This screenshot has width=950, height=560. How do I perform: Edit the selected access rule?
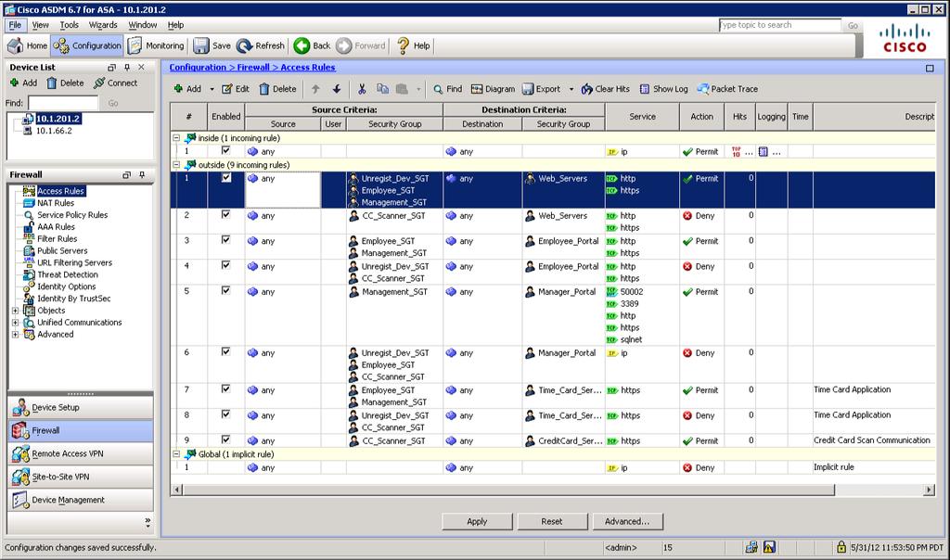236,89
